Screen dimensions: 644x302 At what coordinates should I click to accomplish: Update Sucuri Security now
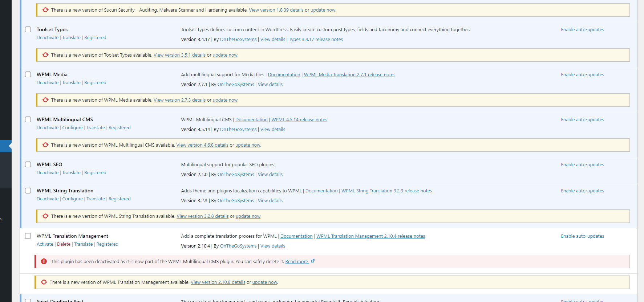[x=323, y=10]
